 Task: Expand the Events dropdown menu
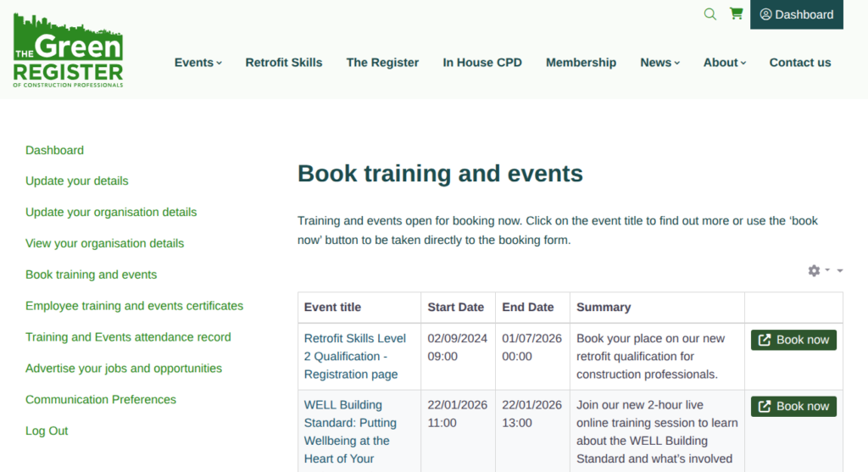tap(198, 63)
